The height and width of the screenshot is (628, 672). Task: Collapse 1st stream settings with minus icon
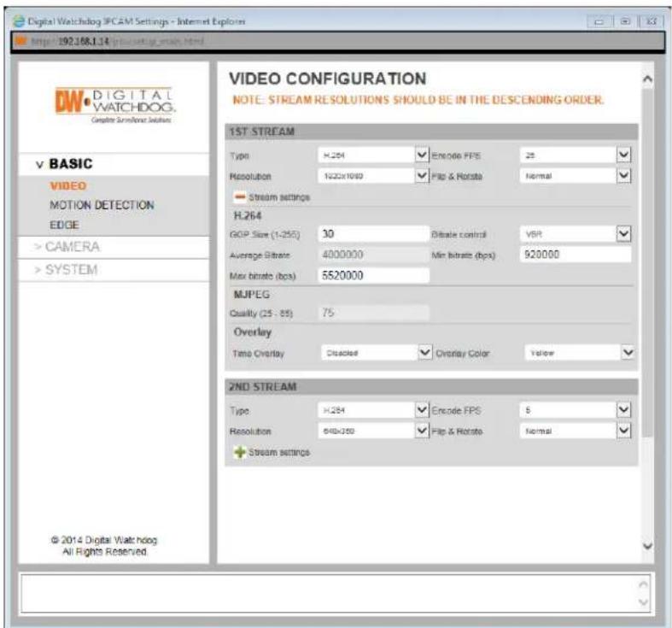click(x=240, y=197)
